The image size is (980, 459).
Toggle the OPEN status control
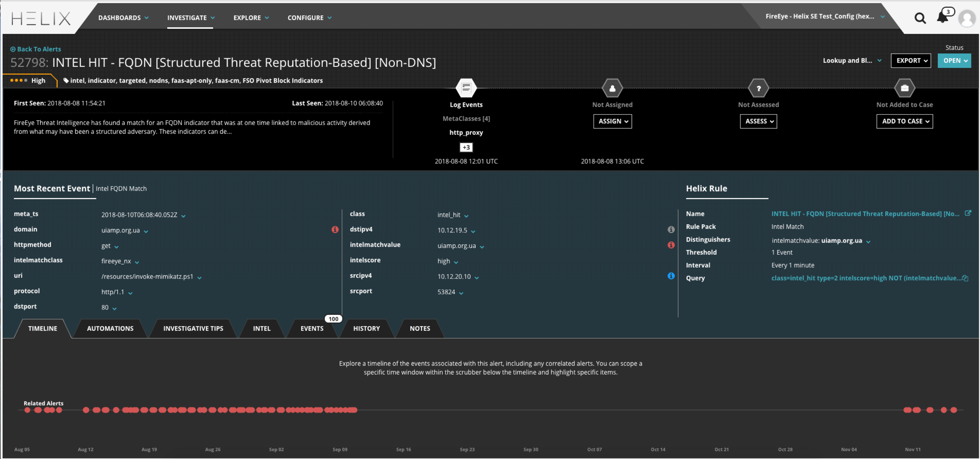pos(954,60)
